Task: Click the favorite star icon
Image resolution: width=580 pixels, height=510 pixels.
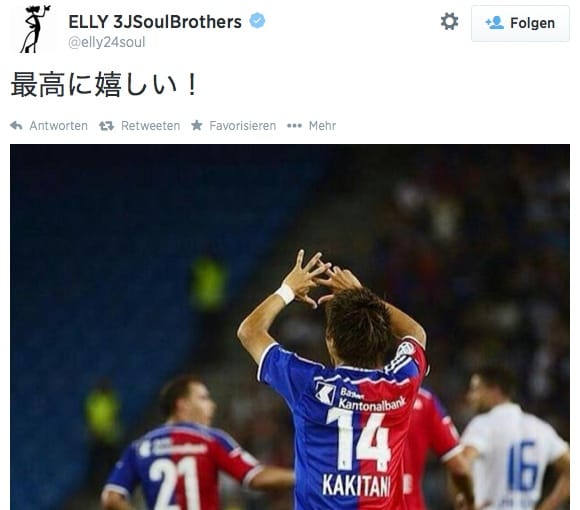Action: pos(197,125)
